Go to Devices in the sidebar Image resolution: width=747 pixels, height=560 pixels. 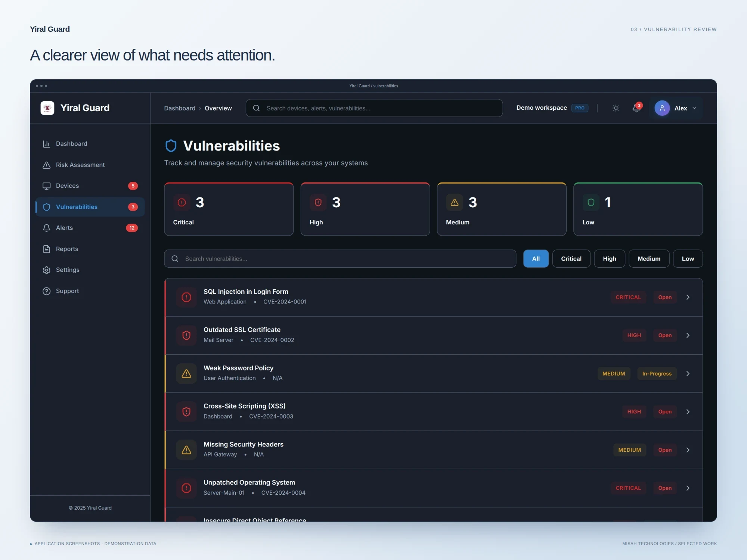tap(90, 186)
